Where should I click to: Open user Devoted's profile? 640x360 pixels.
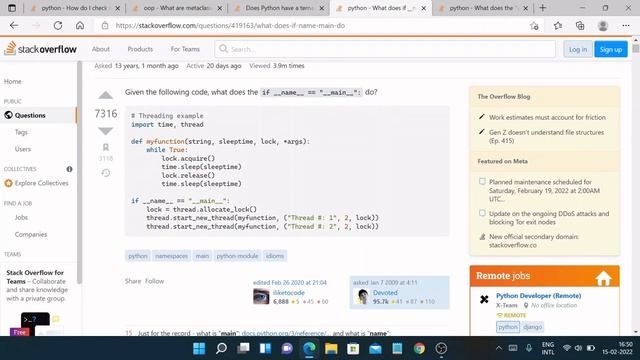[x=385, y=293]
